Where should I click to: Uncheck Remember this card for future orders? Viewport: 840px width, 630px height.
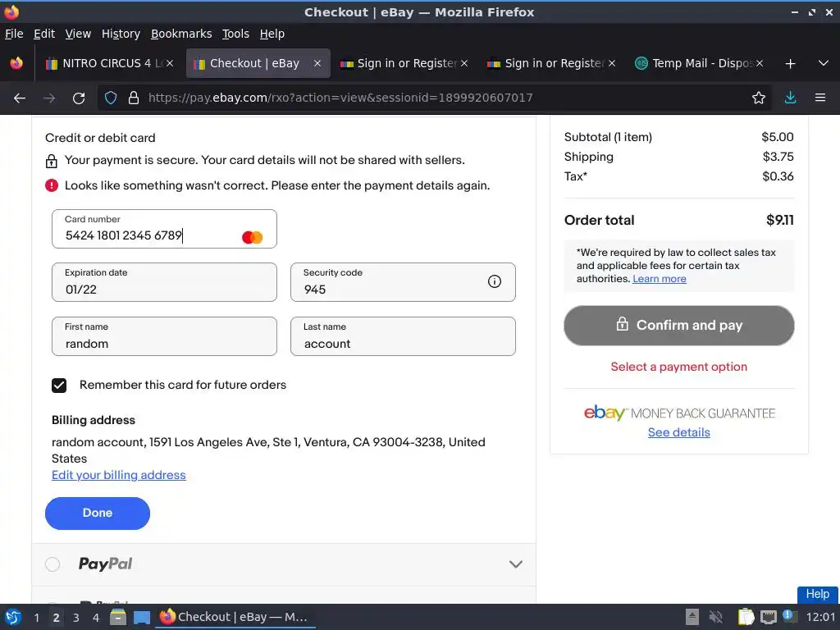click(59, 386)
